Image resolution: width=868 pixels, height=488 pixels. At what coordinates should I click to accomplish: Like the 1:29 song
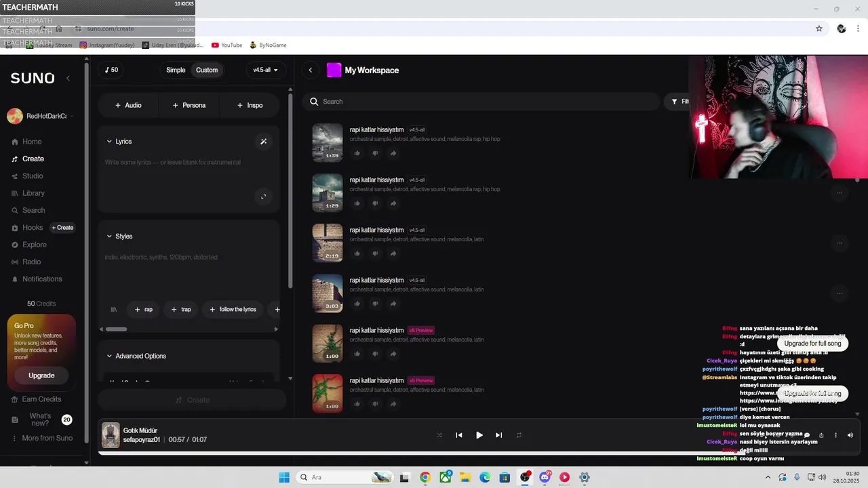[x=357, y=203]
